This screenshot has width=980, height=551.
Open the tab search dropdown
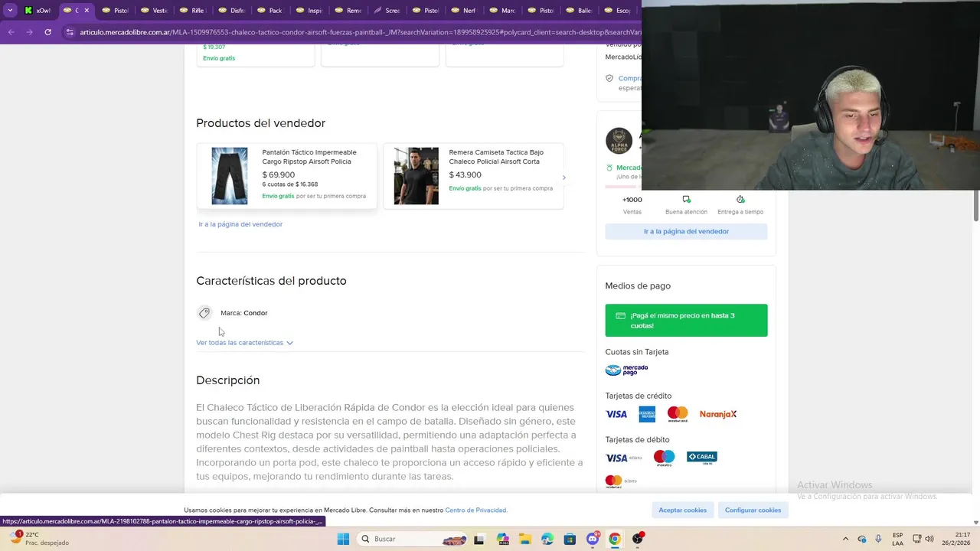pyautogui.click(x=10, y=11)
